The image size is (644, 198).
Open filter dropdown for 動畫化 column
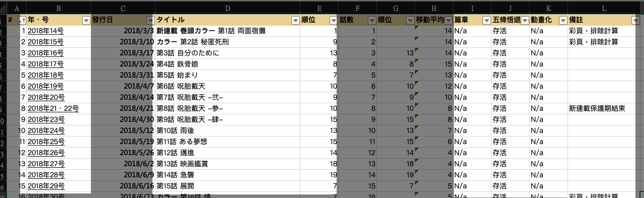point(562,20)
